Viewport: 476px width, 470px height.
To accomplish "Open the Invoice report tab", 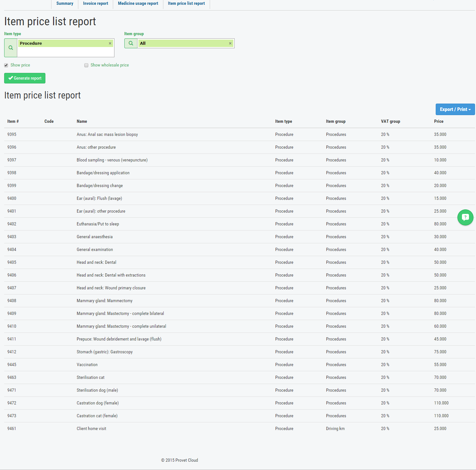I will point(95,4).
